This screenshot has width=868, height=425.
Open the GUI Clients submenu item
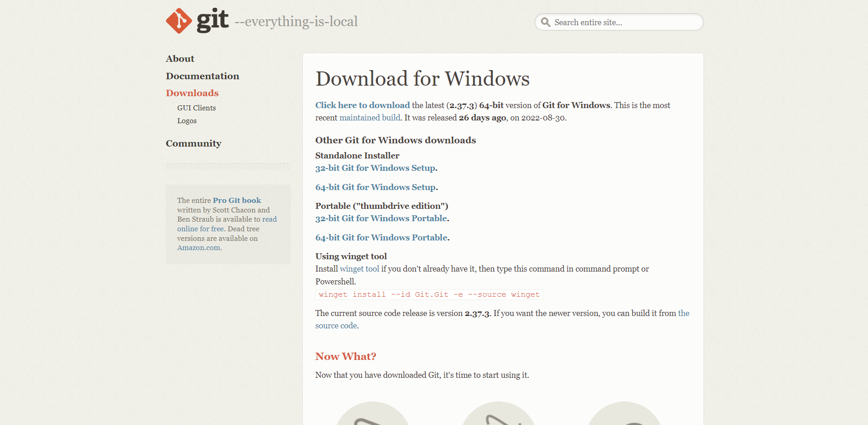click(197, 108)
